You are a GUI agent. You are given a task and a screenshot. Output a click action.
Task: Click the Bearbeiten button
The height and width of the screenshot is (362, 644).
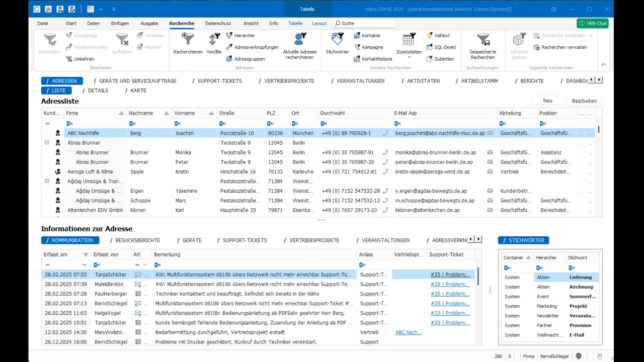click(584, 101)
